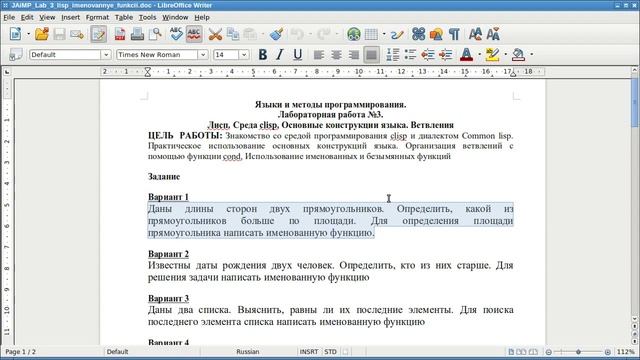Copy the selection to clipboard
This screenshot has height=360, width=640.
233,34
